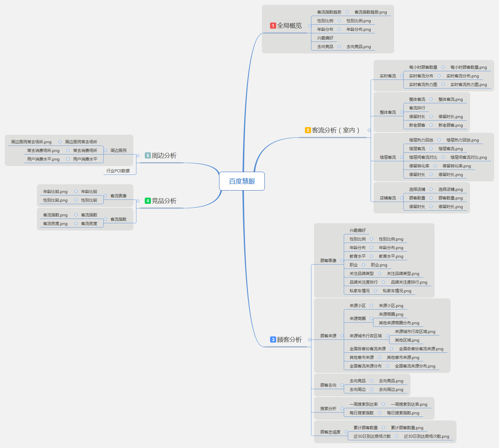Select the 用户消费水平.png node

[43, 159]
